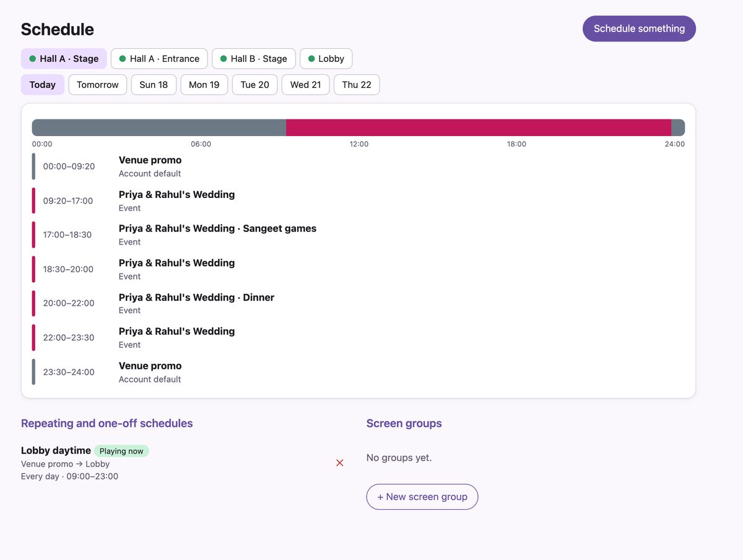The image size is (743, 560).
Task: Open the 00:00–09:20 Venue promo row
Action: tap(358, 166)
